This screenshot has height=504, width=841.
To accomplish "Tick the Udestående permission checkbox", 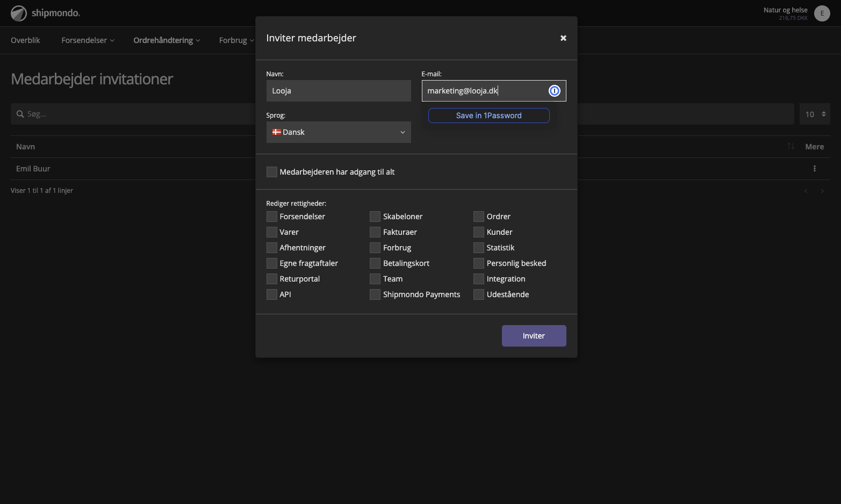I will click(479, 294).
